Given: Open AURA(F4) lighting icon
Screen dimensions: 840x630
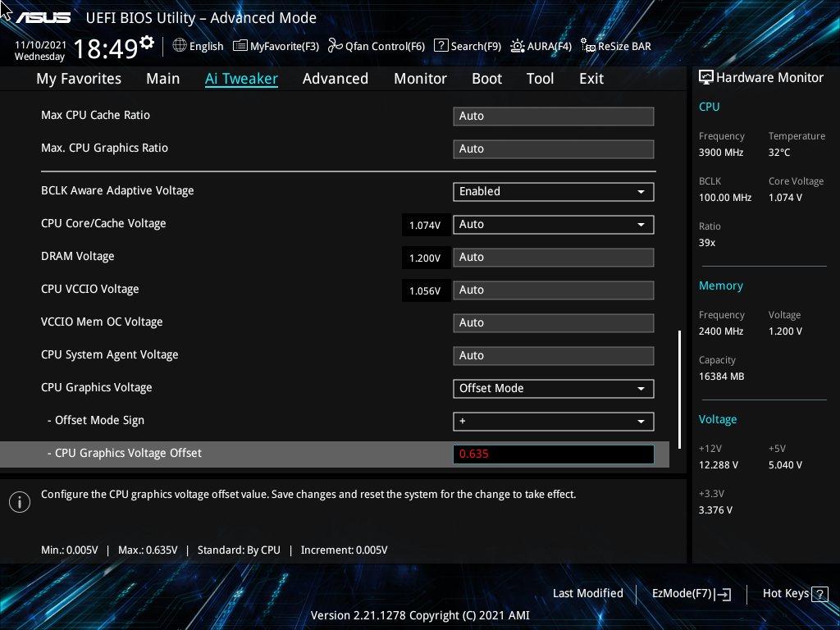Looking at the screenshot, I should (517, 46).
